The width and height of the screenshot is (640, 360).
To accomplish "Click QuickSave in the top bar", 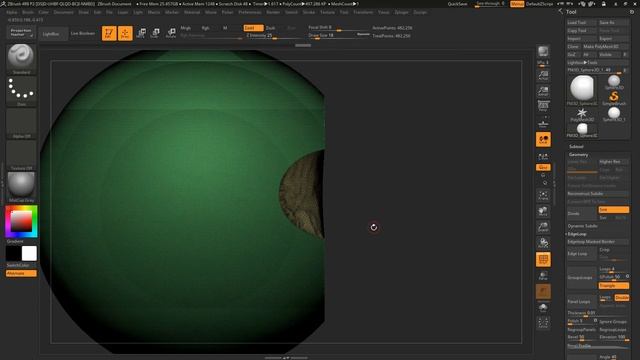I will pyautogui.click(x=458, y=4).
